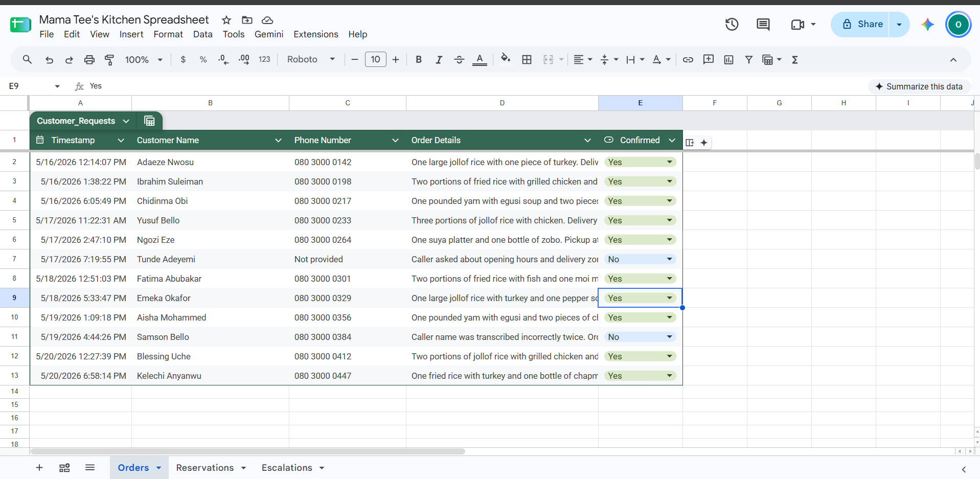Insert a chart

click(x=728, y=59)
